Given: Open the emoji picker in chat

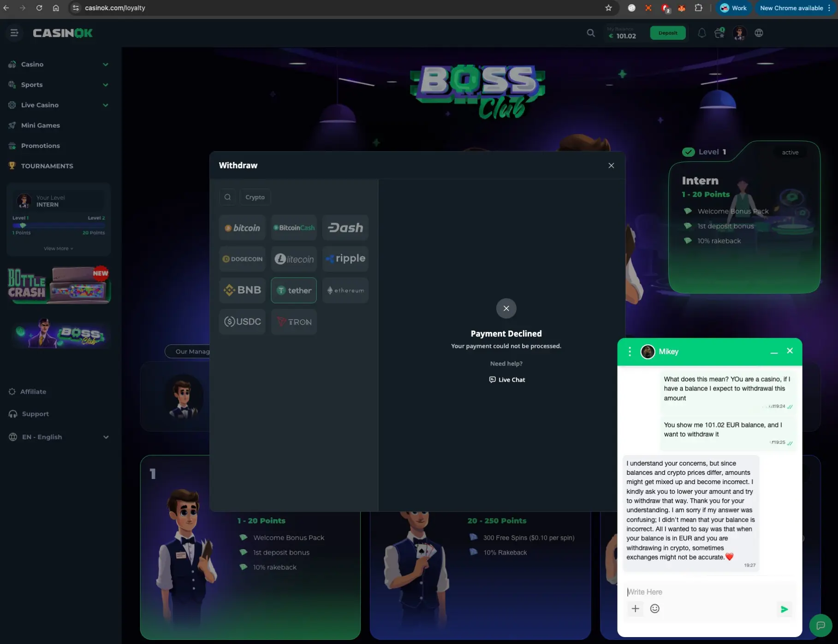Looking at the screenshot, I should [x=654, y=609].
